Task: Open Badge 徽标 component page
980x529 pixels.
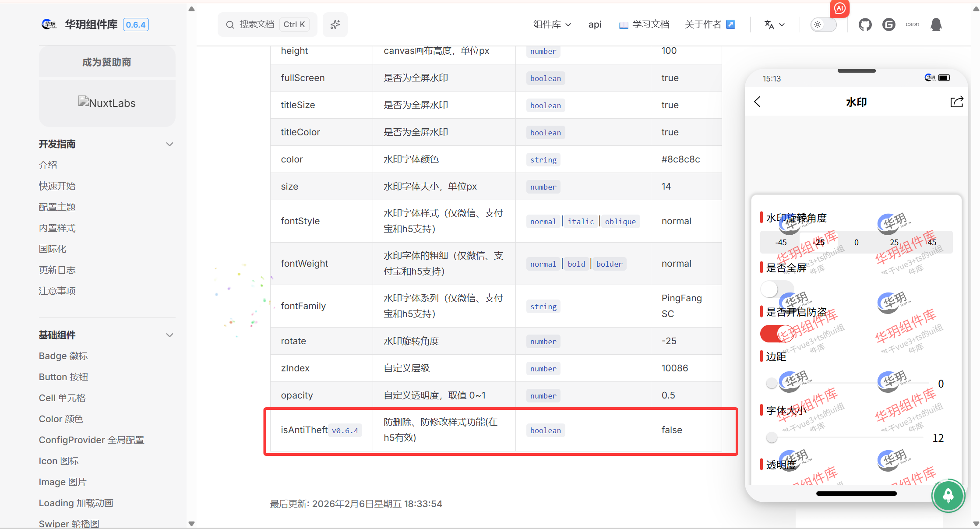Action: (x=63, y=356)
